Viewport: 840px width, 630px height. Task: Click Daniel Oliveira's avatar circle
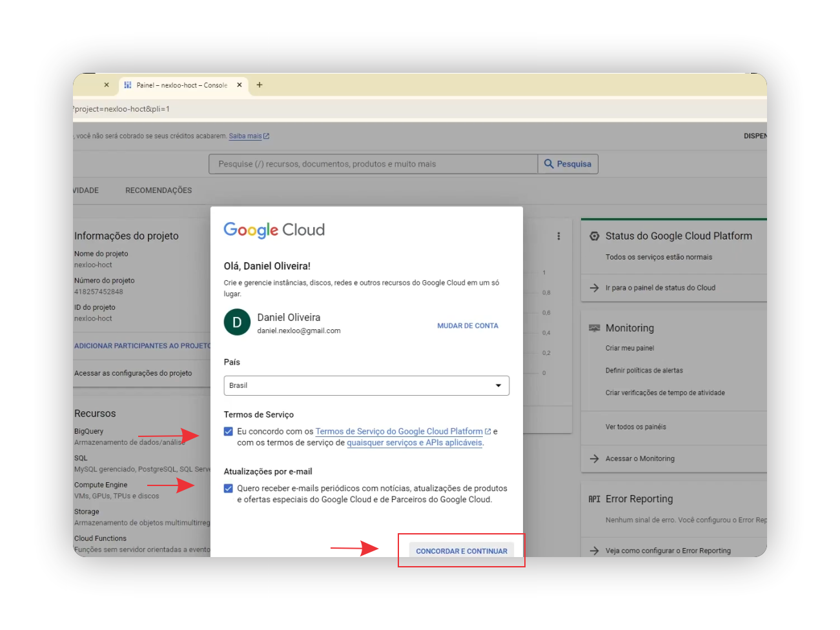point(237,323)
